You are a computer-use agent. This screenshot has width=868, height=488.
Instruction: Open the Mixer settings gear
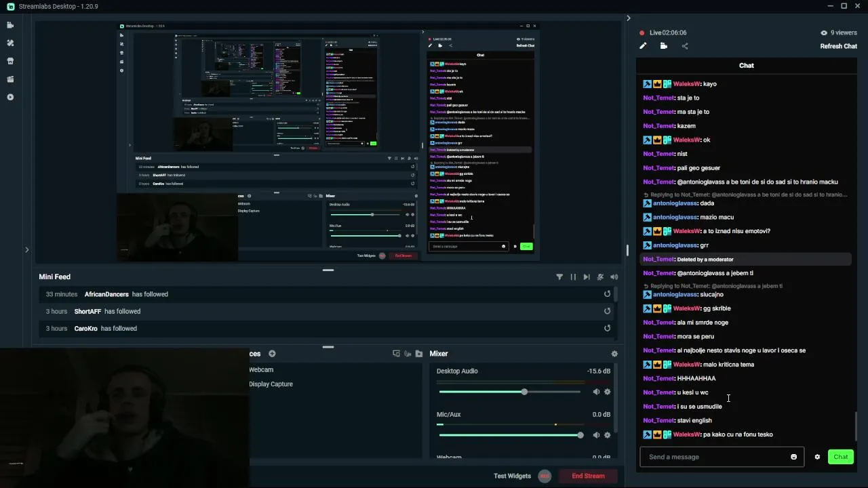pyautogui.click(x=614, y=354)
